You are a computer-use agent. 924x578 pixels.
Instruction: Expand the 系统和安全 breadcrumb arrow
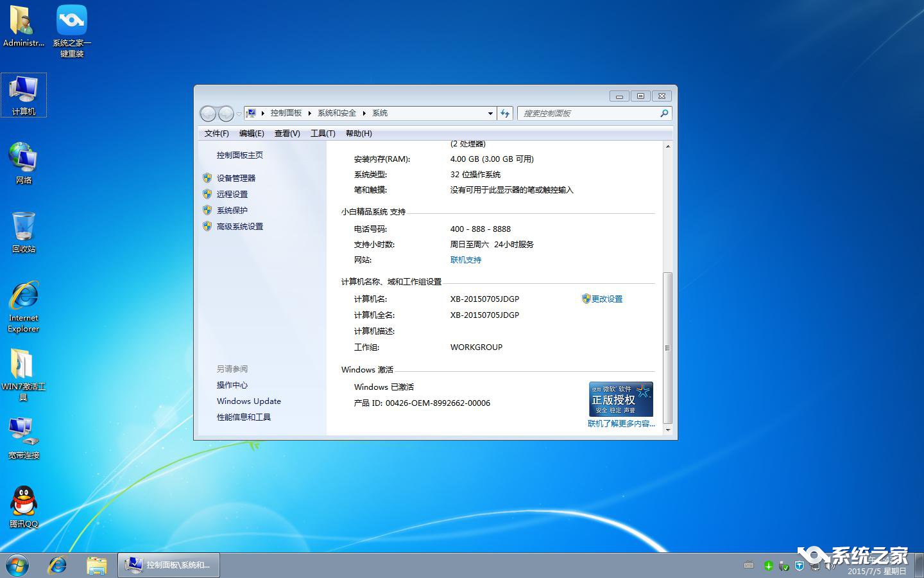pos(363,113)
